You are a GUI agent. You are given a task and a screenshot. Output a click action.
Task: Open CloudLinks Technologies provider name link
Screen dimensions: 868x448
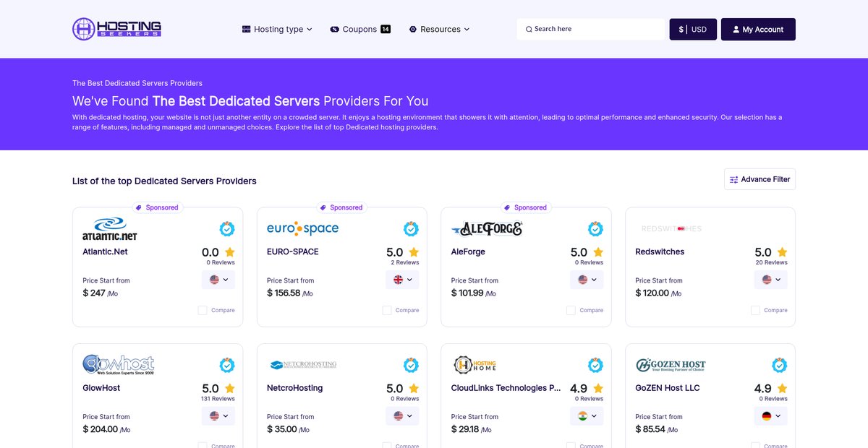506,388
